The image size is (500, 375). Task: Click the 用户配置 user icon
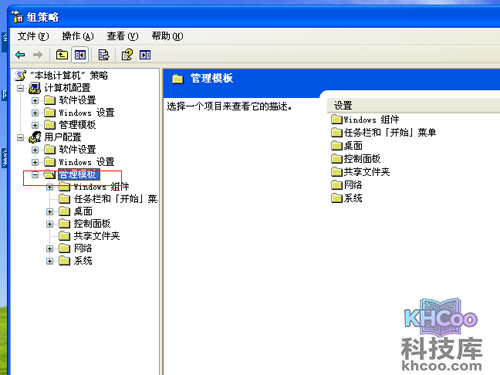(35, 137)
